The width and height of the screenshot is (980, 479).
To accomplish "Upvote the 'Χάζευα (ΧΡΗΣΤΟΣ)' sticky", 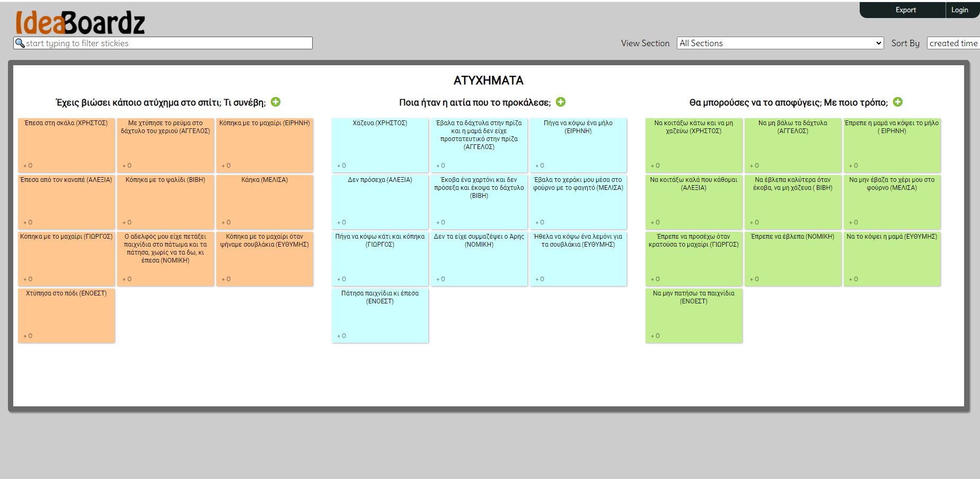I will tap(342, 166).
